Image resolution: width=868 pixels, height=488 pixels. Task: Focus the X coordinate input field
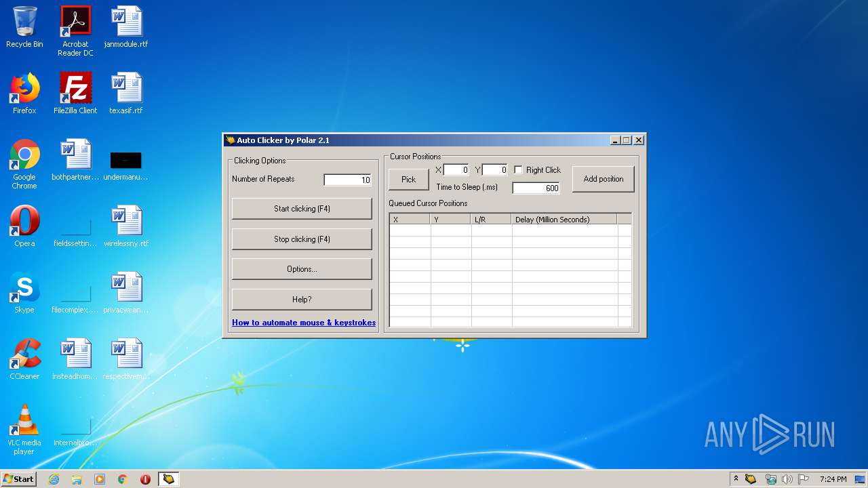[456, 170]
